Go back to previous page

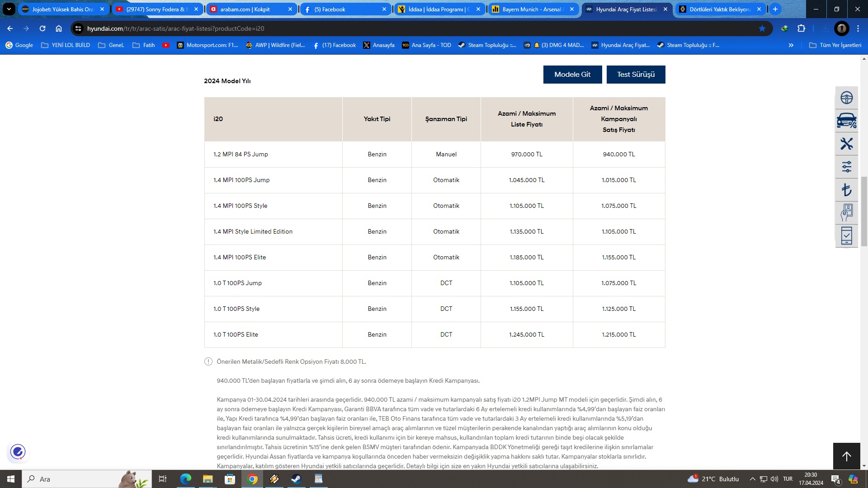[10, 28]
